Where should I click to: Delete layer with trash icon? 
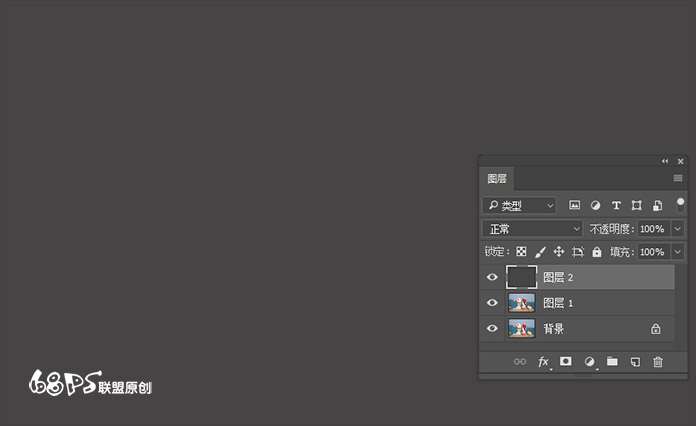coord(658,361)
